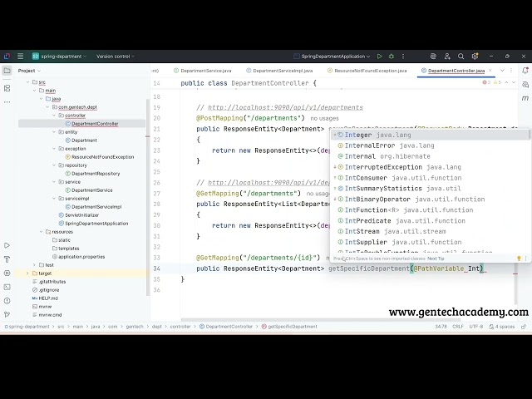Viewport: 532px width, 399px height.
Task: Toggle read-only lock icon in status bar
Action: pos(524,327)
